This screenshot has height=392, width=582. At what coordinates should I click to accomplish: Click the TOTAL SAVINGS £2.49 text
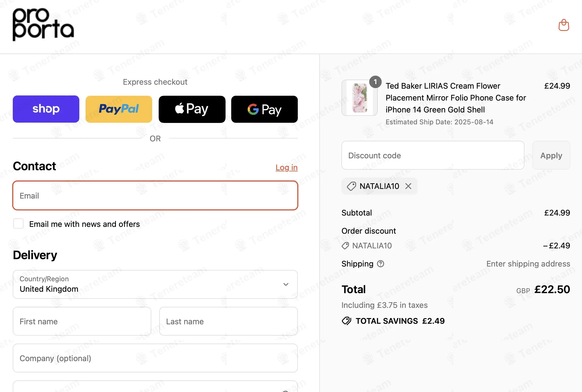[x=400, y=321]
